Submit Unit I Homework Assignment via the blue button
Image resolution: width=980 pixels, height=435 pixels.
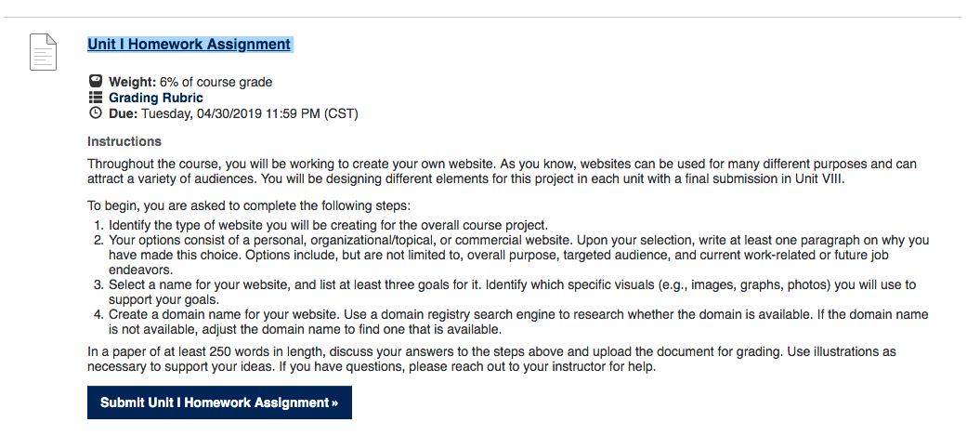coord(219,402)
